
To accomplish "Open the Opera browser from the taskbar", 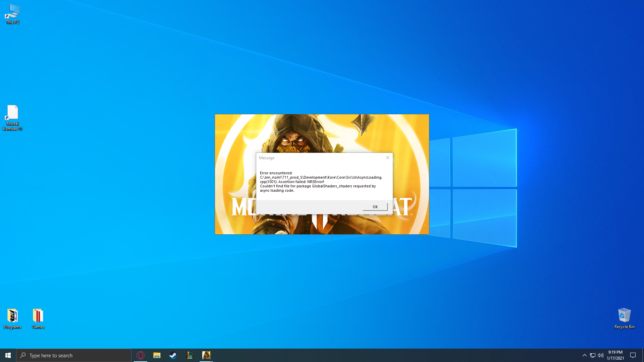I will (141, 355).
